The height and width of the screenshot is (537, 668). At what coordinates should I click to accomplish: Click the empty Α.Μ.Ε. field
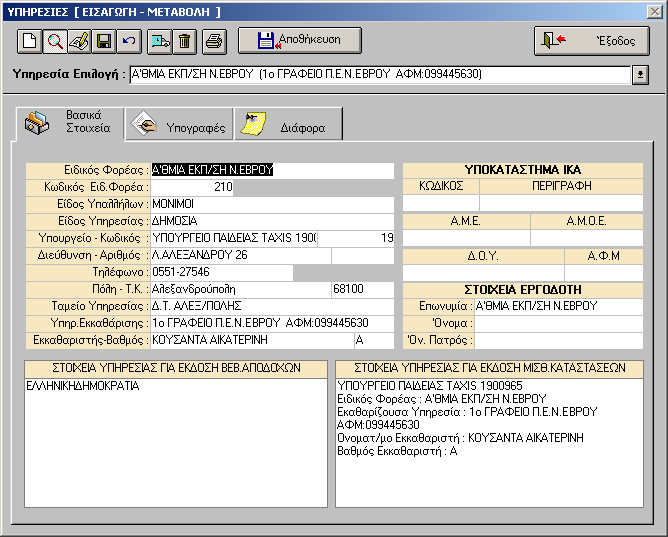(x=466, y=238)
